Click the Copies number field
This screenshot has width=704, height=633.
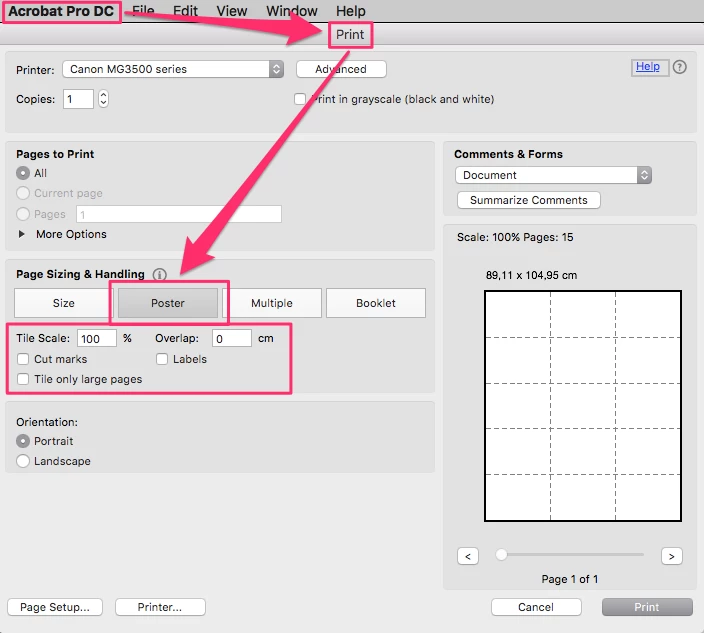[x=78, y=99]
